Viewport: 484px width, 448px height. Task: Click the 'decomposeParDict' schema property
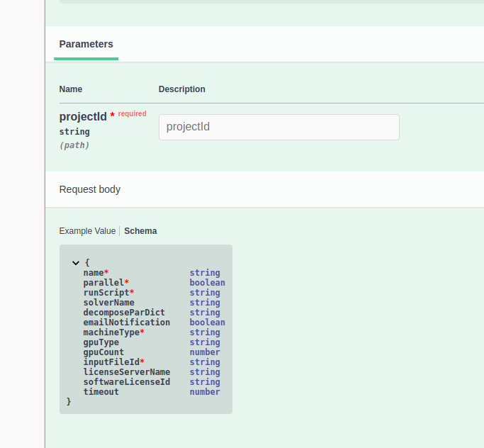[x=124, y=313]
